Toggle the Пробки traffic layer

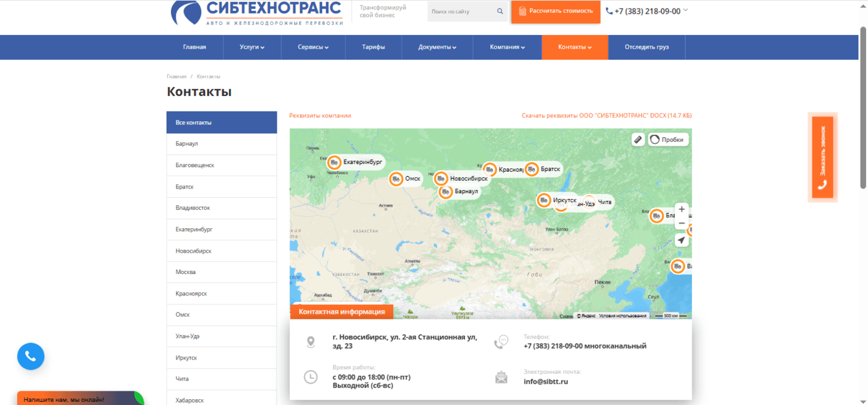click(x=668, y=139)
